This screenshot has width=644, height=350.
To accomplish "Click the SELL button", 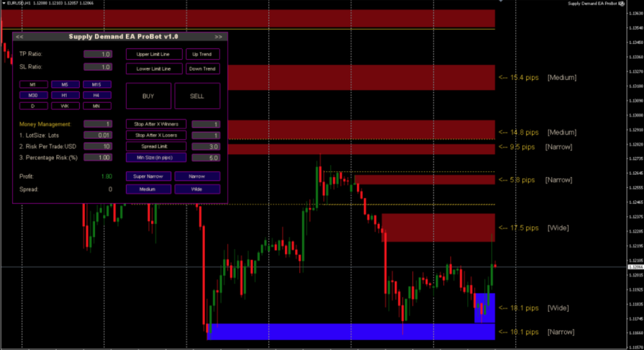I will [197, 96].
